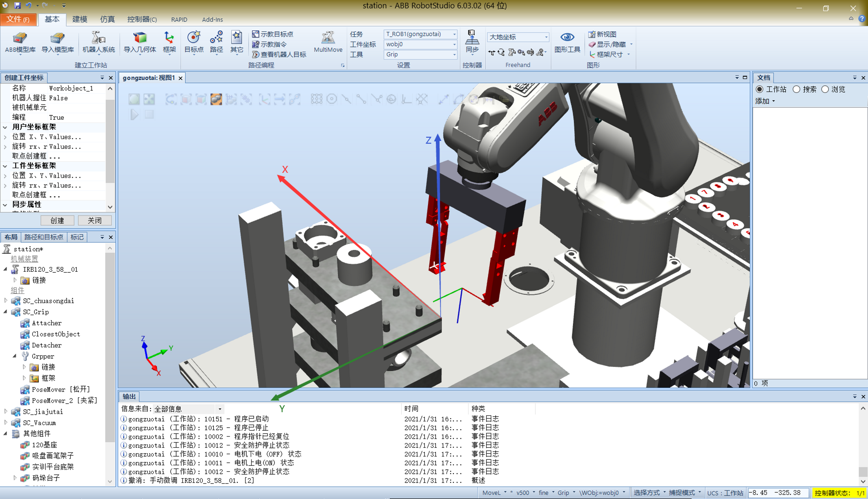Select the Freehand rotate tool
Screen dimensions: 868x499
[501, 52]
